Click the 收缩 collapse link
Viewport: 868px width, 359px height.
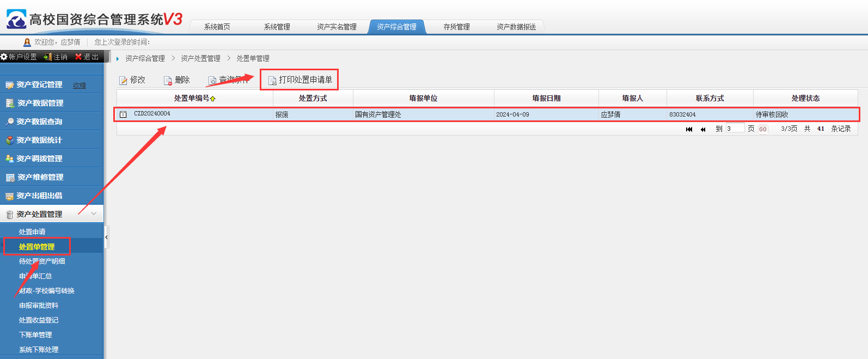80,86
